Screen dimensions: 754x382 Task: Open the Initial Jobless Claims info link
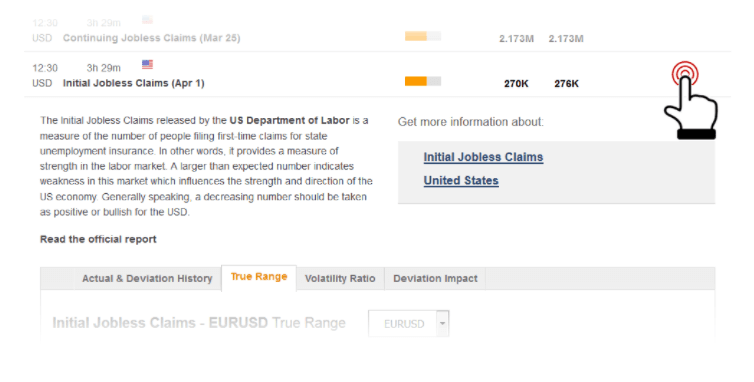(483, 157)
